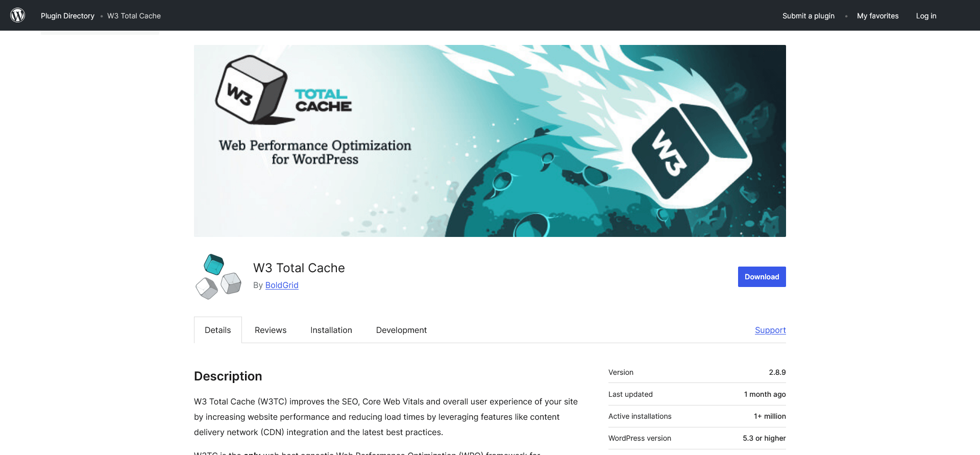The image size is (980, 455).
Task: Open the Support link
Action: point(770,330)
